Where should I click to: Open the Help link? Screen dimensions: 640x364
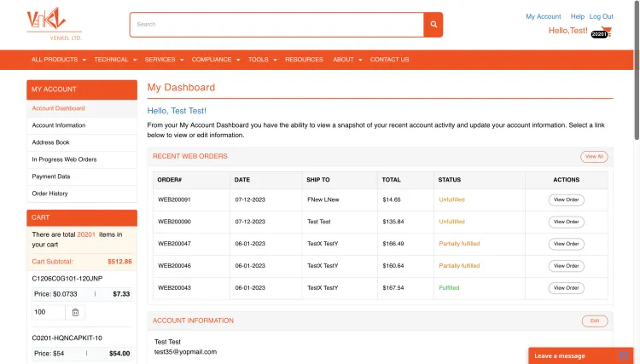578,17
